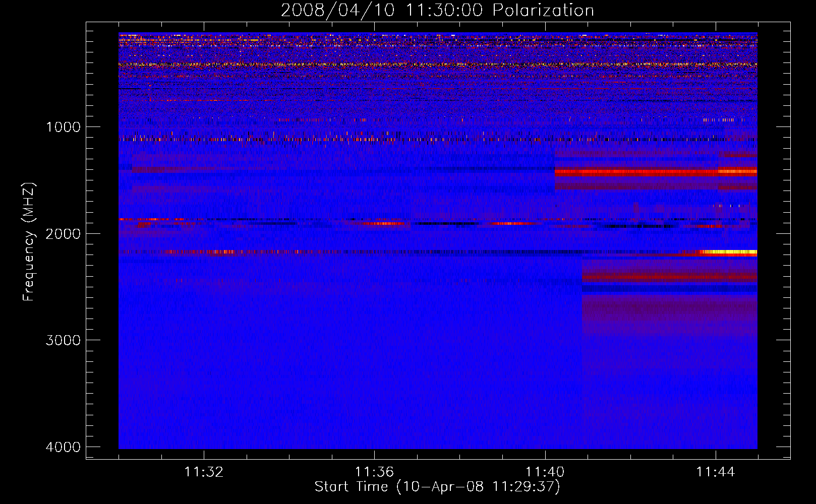The width and height of the screenshot is (816, 504).
Task: Click the 2000 frequency tick label
Action: click(x=64, y=233)
